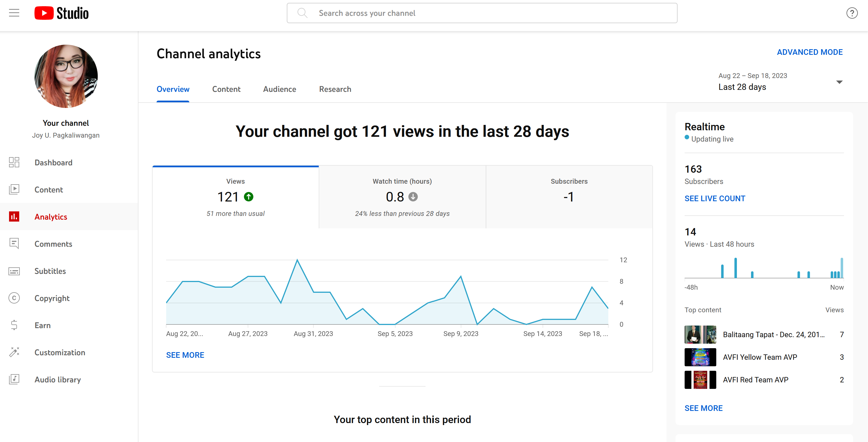This screenshot has height=442, width=868.
Task: Select the Watch time (hours) metric card
Action: point(402,197)
